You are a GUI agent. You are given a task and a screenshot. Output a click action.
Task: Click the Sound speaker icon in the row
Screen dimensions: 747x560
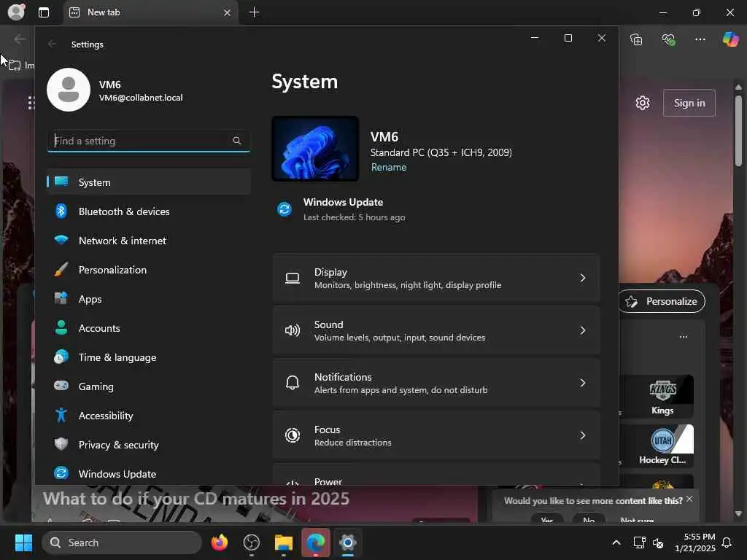pos(293,330)
